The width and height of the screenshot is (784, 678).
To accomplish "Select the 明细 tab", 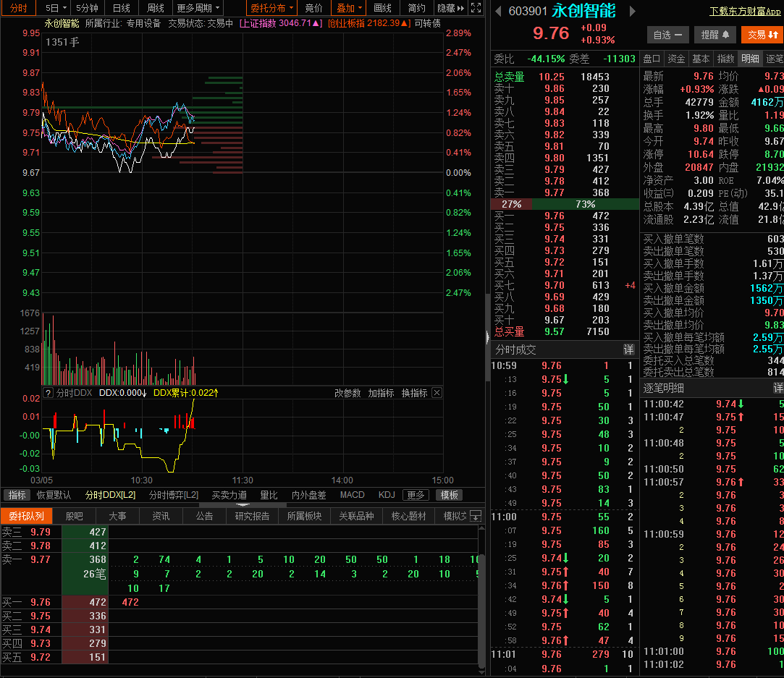I will pyautogui.click(x=750, y=59).
